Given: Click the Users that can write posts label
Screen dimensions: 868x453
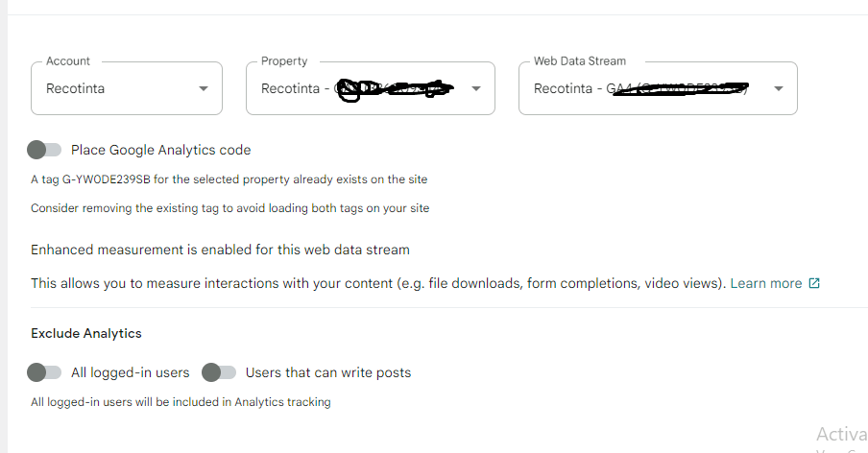Looking at the screenshot, I should pyautogui.click(x=328, y=372).
